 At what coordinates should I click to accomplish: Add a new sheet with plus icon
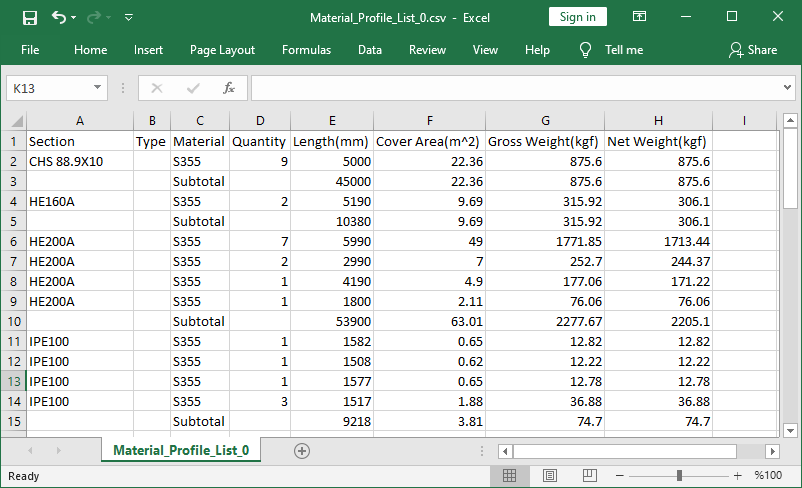pyautogui.click(x=301, y=451)
